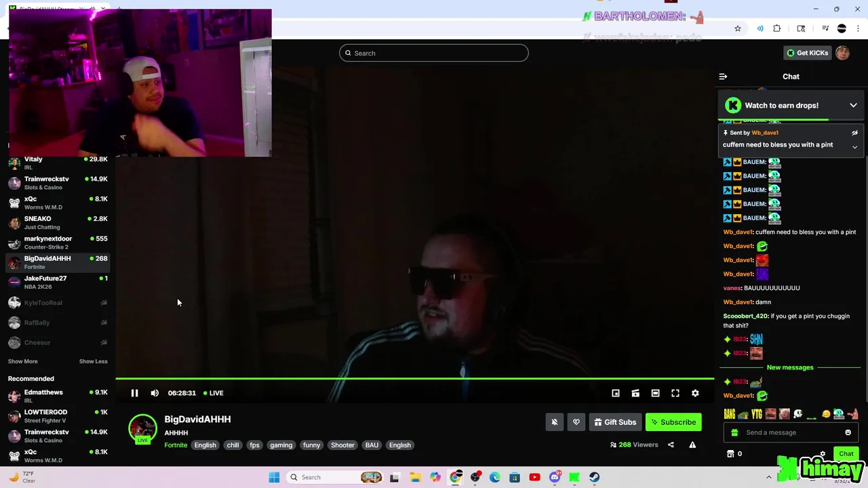Toggle follow heart for BigDavidAHHH
The image size is (868, 488).
click(x=576, y=422)
